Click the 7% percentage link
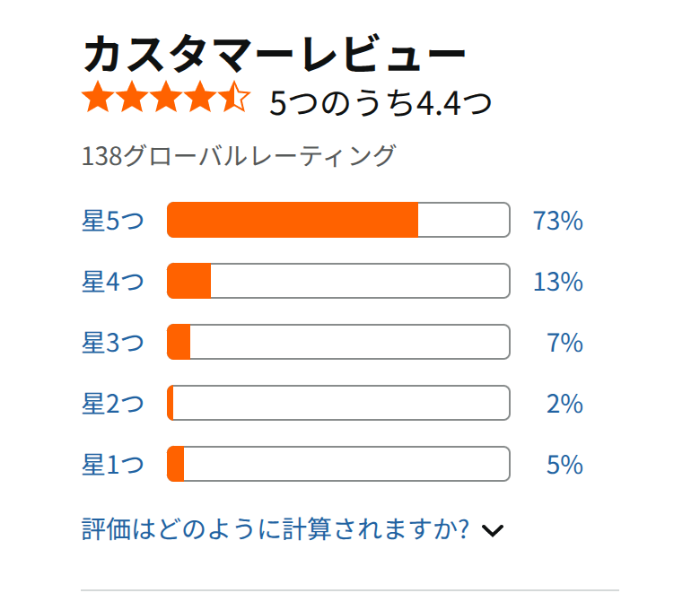 pyautogui.click(x=564, y=343)
